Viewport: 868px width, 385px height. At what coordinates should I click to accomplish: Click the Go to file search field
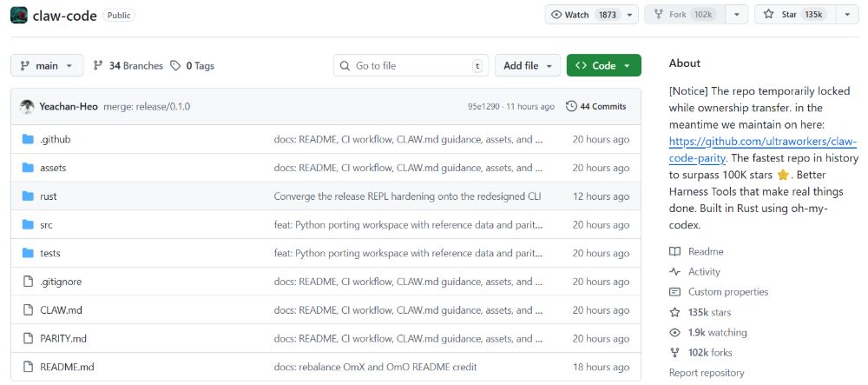[410, 65]
